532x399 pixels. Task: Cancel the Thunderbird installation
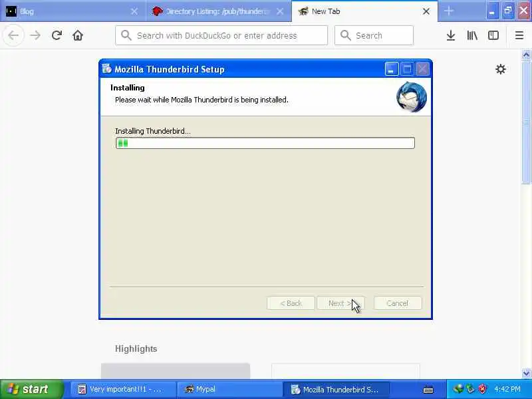[398, 303]
